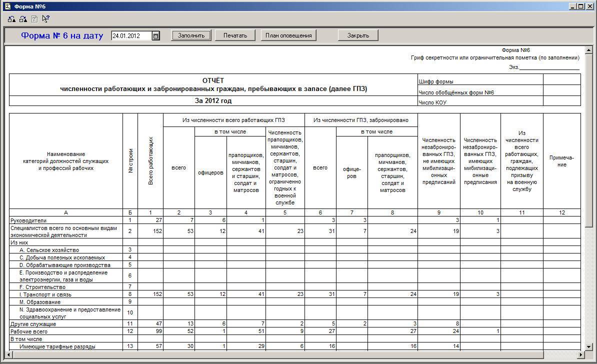
Task: Click the vertical scrollbar up arrow
Action: click(588, 50)
